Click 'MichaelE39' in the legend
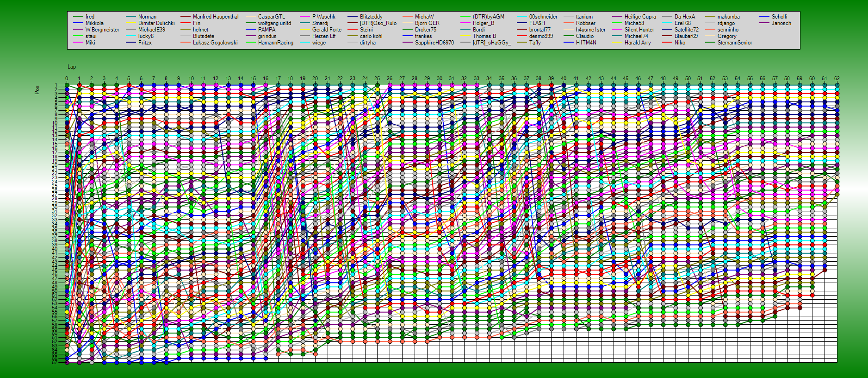 152,30
